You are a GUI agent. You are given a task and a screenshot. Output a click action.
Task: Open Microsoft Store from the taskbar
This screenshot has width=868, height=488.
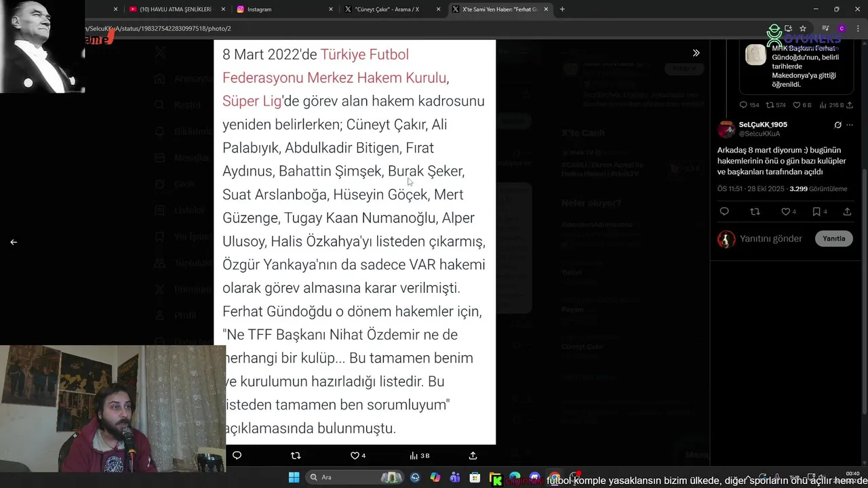pyautogui.click(x=475, y=477)
